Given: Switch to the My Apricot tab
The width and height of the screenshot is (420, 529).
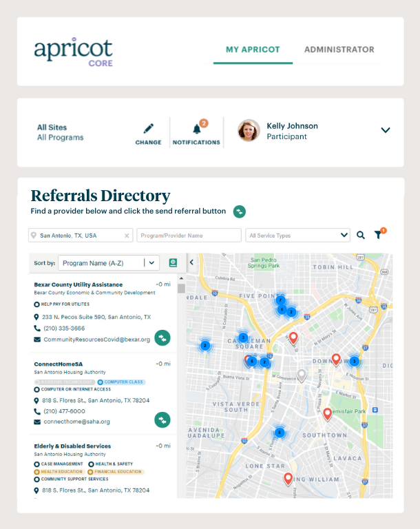Looking at the screenshot, I should (x=253, y=50).
